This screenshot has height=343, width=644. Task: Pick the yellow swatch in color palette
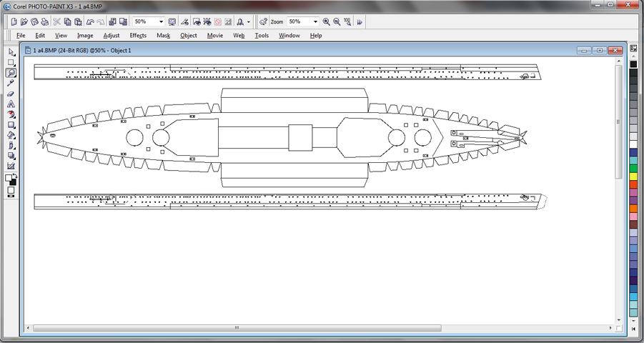(633, 177)
